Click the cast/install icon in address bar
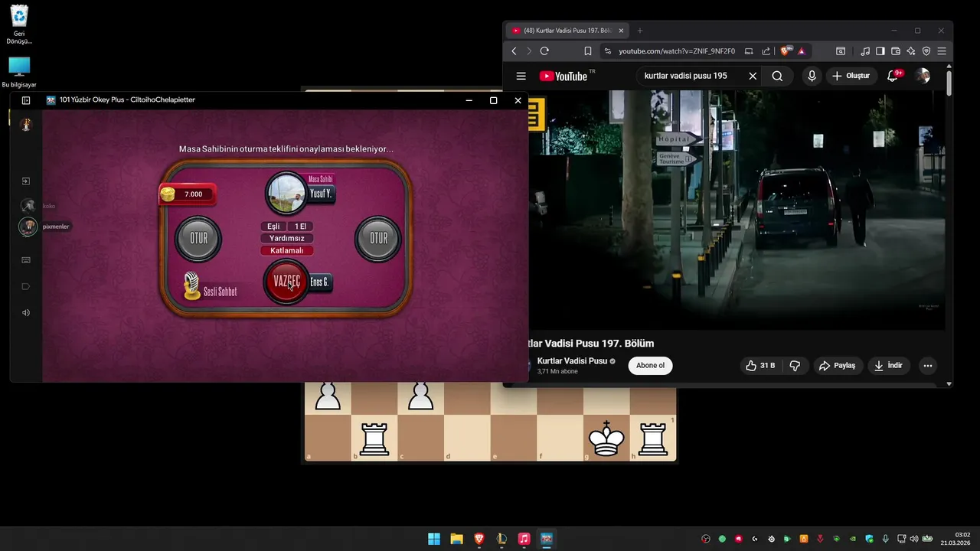980x551 pixels. pyautogui.click(x=749, y=51)
